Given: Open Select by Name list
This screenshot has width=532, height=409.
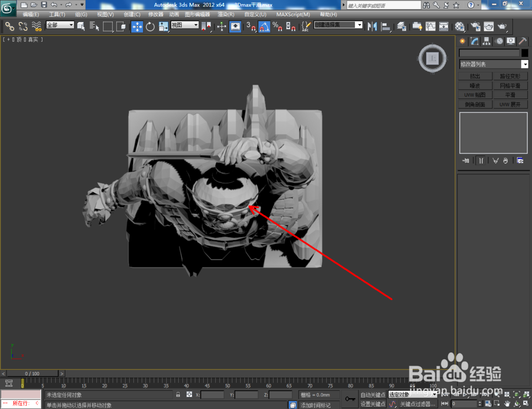Looking at the screenshot, I should pos(94,26).
